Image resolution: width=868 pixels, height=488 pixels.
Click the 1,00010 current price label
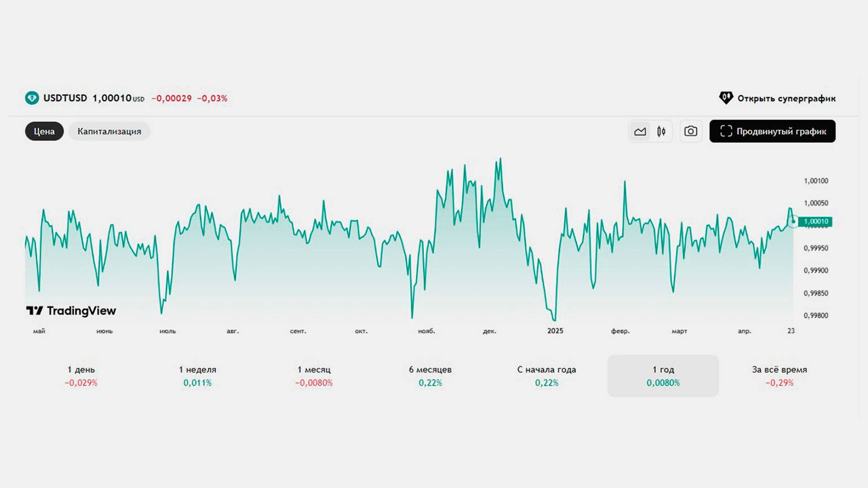tap(816, 221)
